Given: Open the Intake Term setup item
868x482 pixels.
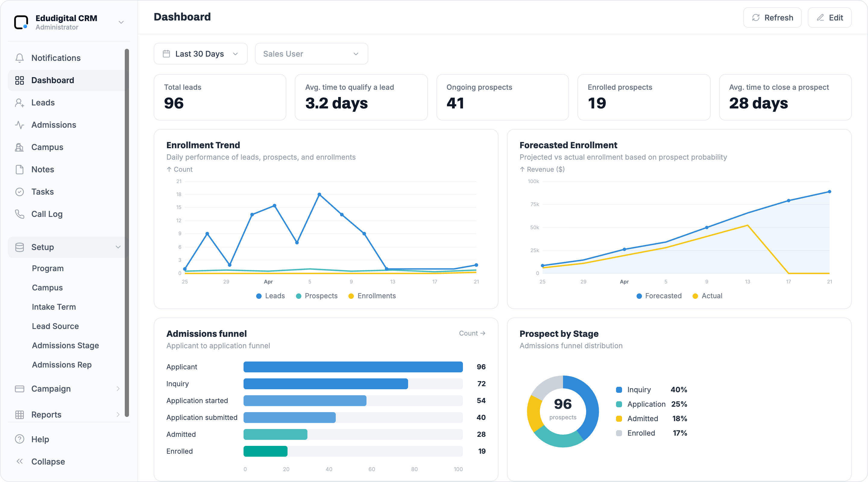Looking at the screenshot, I should click(54, 307).
